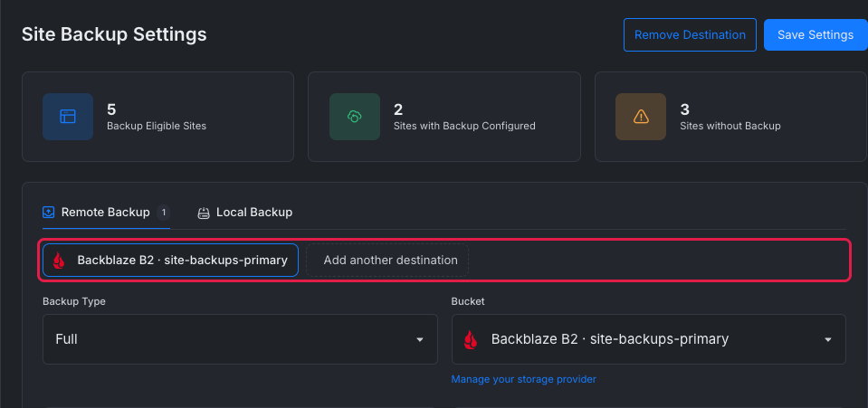Click the green cloud sync icon
This screenshot has height=408, width=868.
(x=354, y=117)
